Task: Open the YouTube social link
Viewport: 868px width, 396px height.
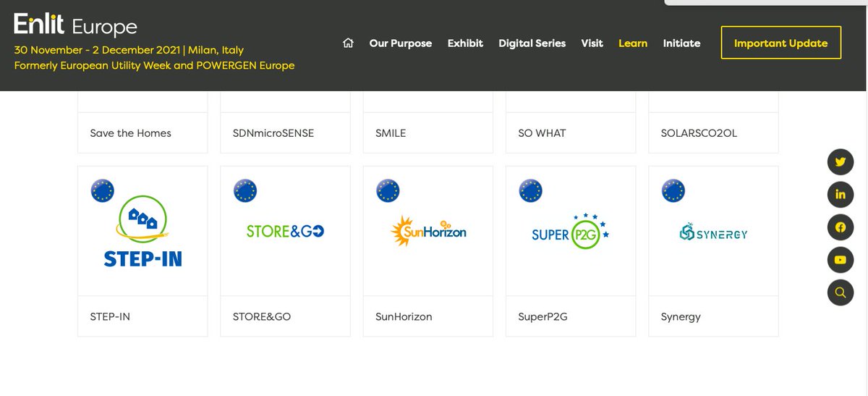Action: click(x=841, y=260)
